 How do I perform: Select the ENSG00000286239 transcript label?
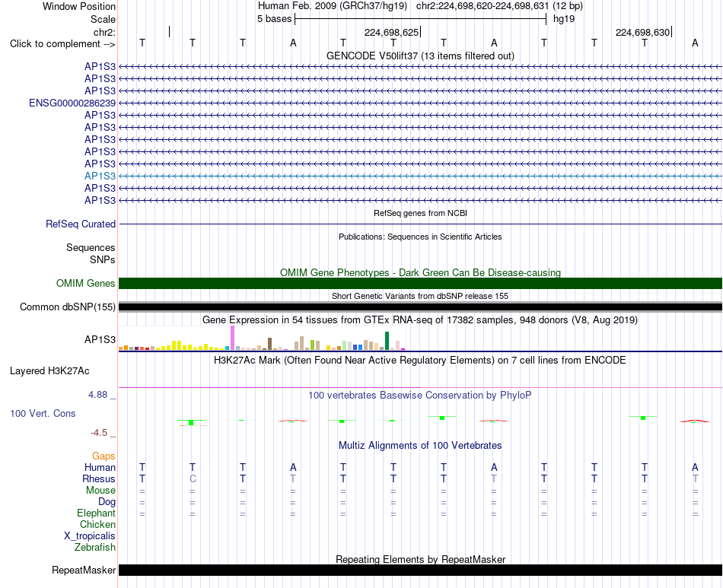click(x=72, y=103)
